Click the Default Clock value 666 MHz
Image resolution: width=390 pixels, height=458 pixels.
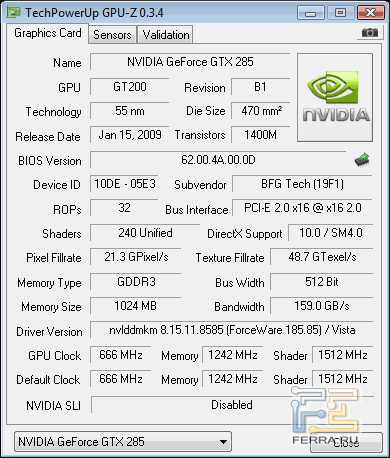point(121,379)
